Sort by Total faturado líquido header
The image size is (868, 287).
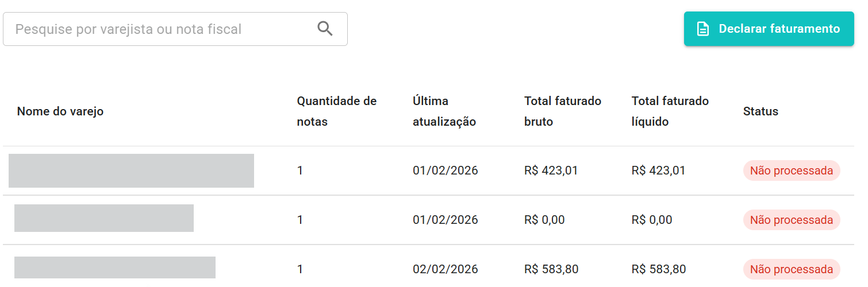[x=670, y=111]
